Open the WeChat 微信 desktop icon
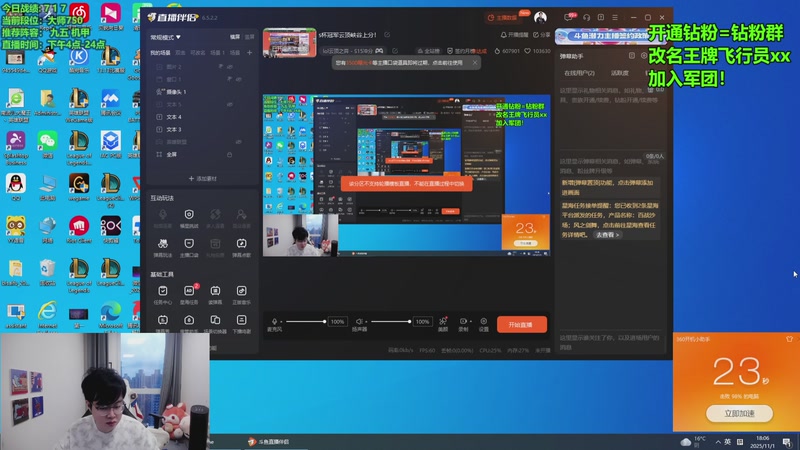 click(47, 144)
